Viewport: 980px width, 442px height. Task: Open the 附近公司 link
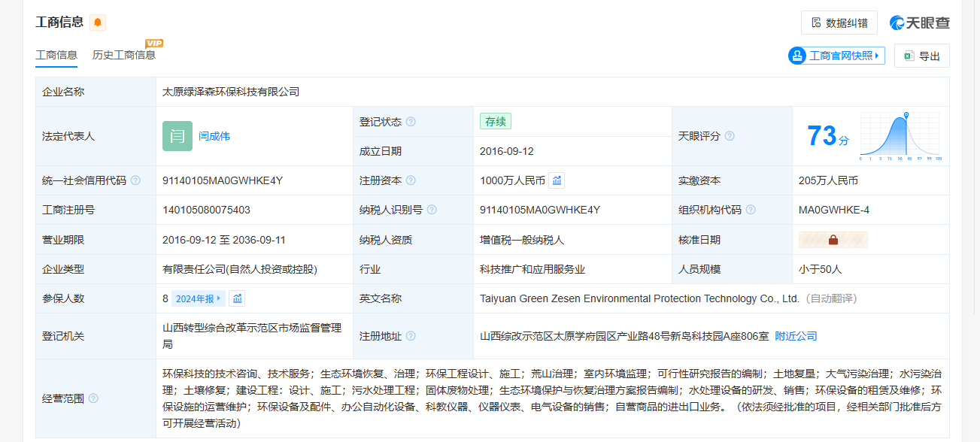[x=796, y=336]
